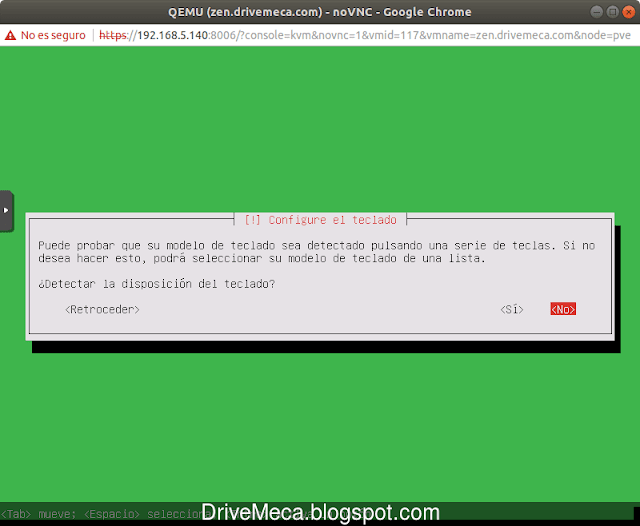
Task: Choose <Sí> to detect keyboard layout
Action: [x=512, y=309]
